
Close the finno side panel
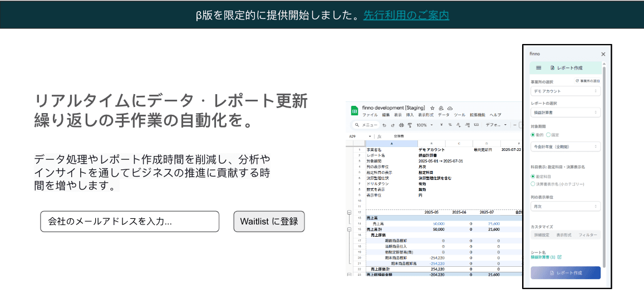pos(603,54)
